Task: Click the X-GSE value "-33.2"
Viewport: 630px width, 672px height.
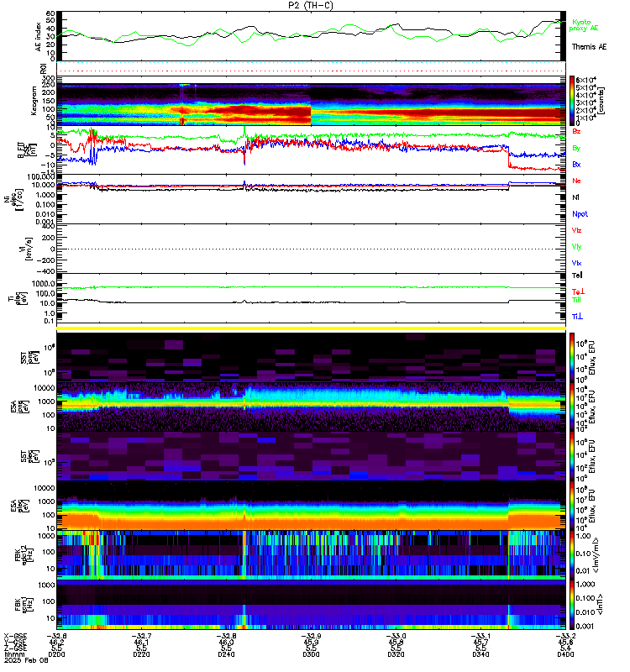Action: (x=565, y=636)
